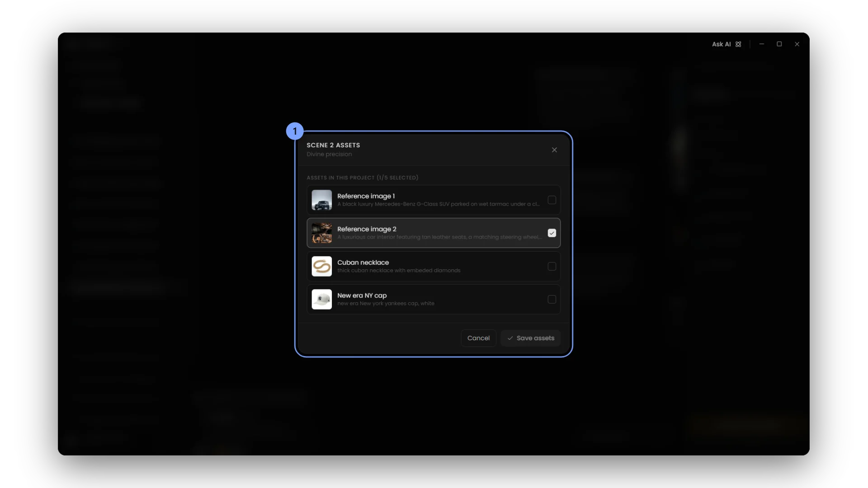
Task: Click the 'Reference image 1' title text
Action: pos(366,196)
